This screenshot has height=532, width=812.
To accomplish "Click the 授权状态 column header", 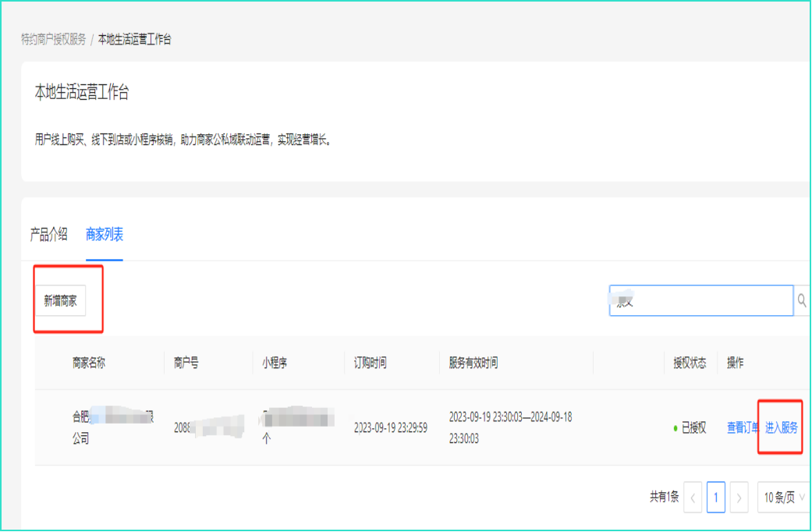I will (690, 363).
